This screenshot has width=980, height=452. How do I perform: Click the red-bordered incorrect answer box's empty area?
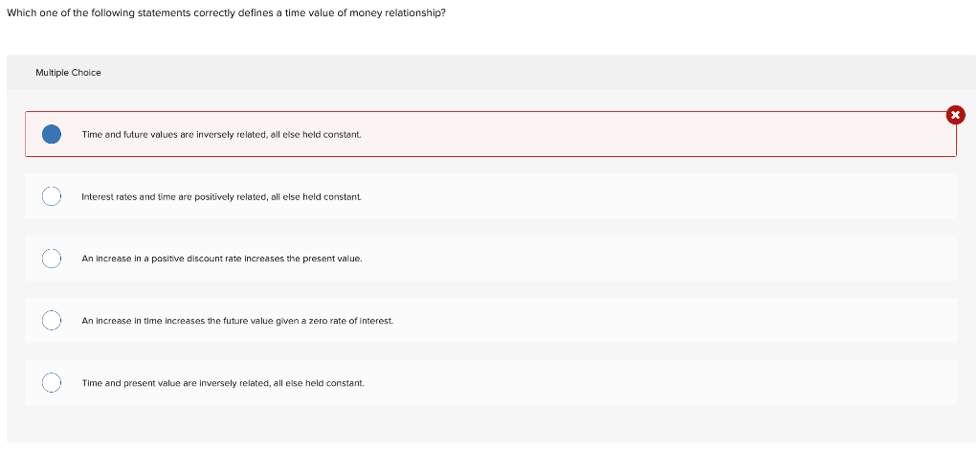click(x=657, y=134)
